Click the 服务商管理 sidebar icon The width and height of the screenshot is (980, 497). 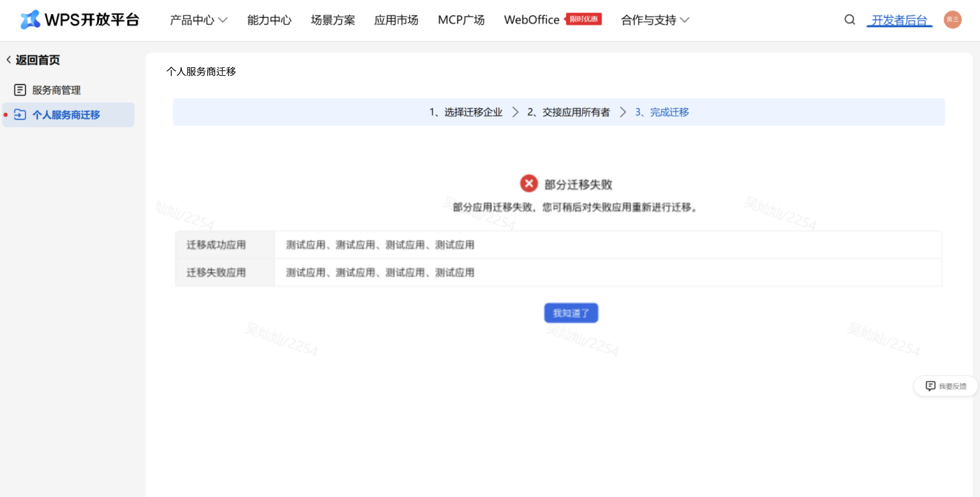pyautogui.click(x=20, y=90)
